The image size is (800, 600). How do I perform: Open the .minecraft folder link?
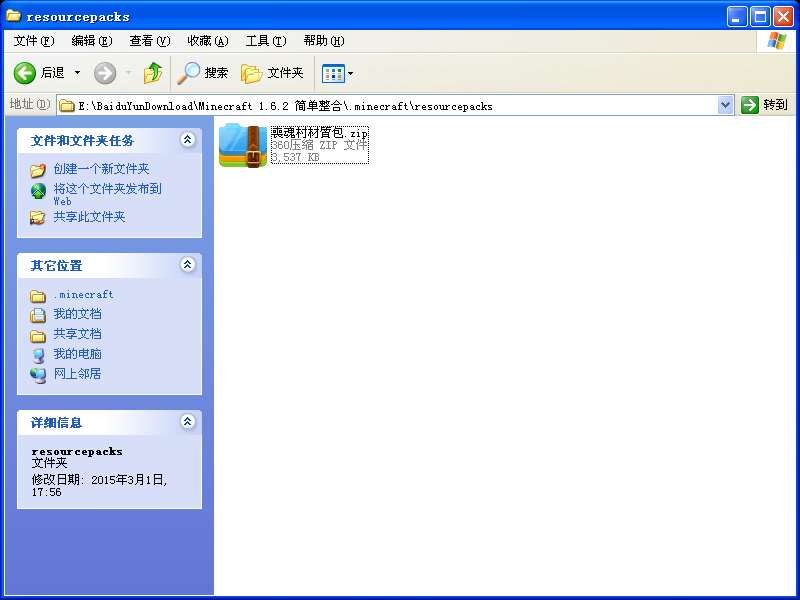click(x=84, y=294)
